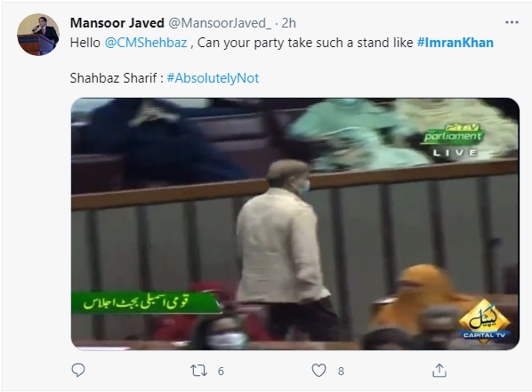This screenshot has width=532, height=392.
Task: Open Mansoor Javed's profile picture avatar
Action: (x=38, y=35)
